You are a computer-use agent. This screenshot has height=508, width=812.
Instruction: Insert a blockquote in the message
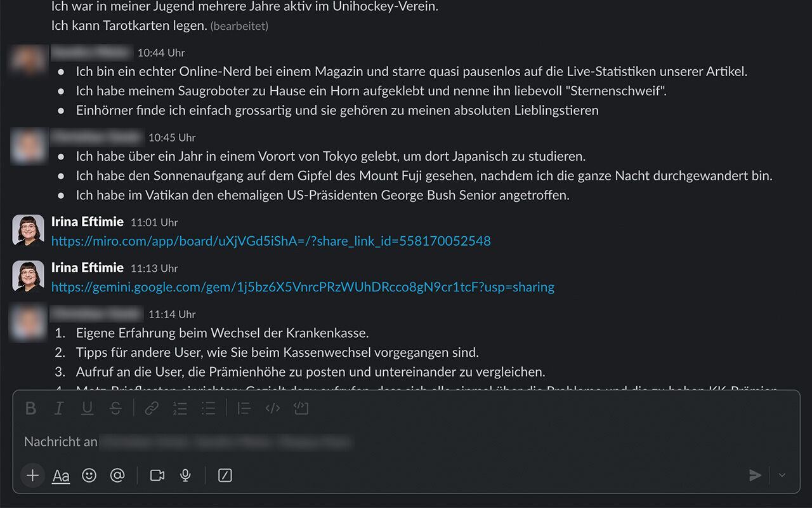coord(244,408)
